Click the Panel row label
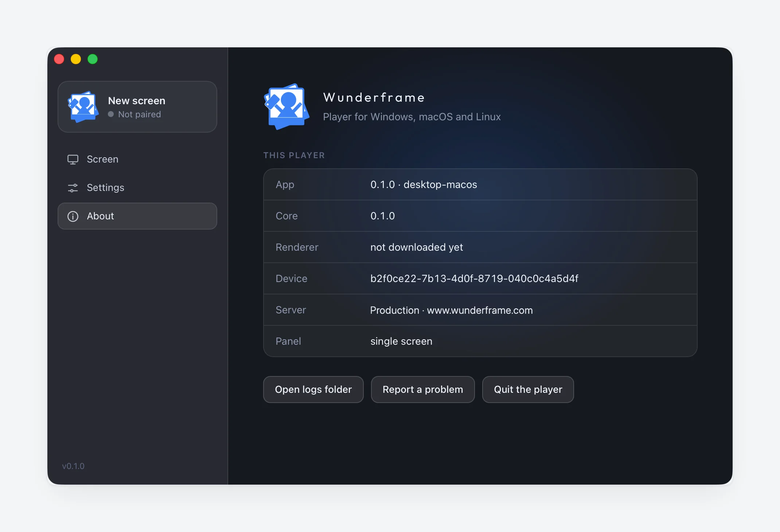The image size is (780, 532). [288, 341]
